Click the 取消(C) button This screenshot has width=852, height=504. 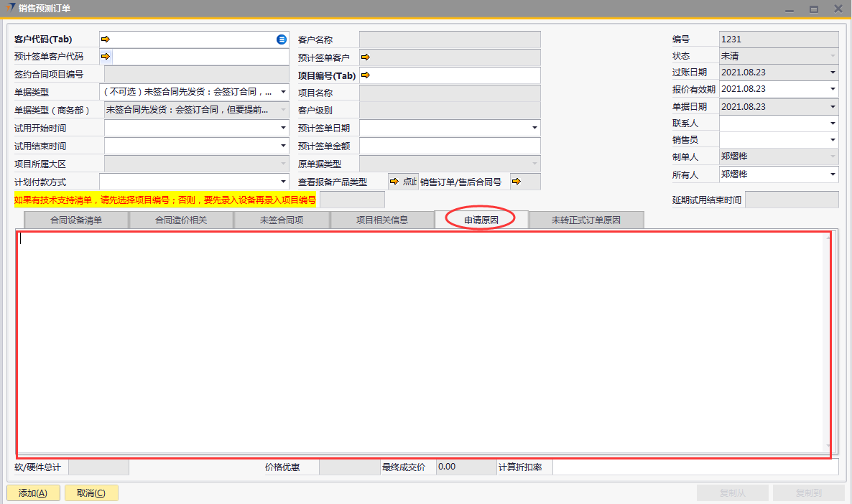[91, 493]
